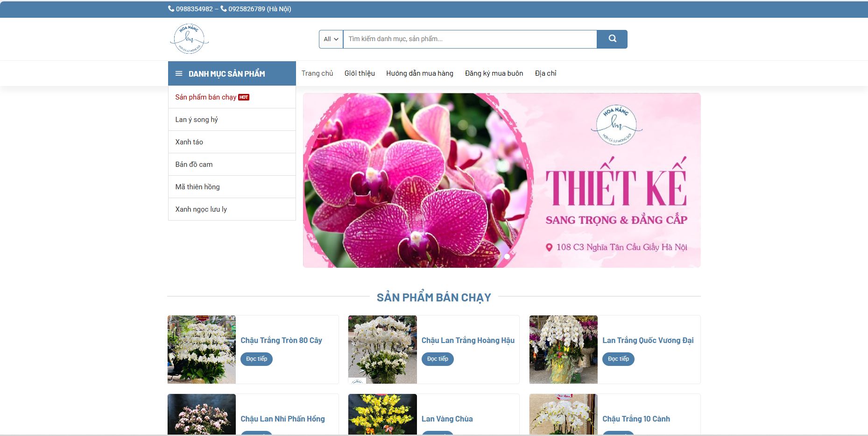Toggle the Danh mục sản phẩm header
This screenshot has width=868, height=436.
point(232,73)
